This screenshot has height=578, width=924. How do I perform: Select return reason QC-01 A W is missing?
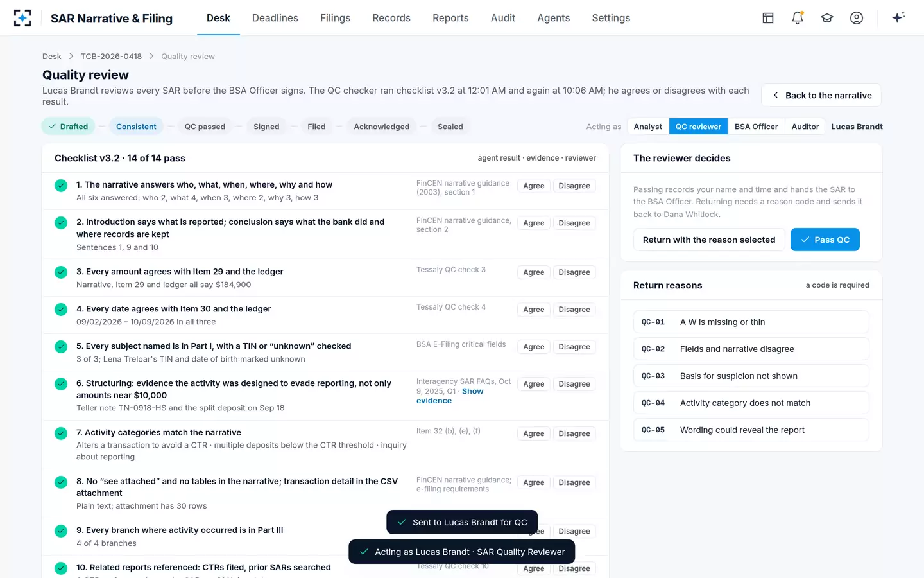(751, 322)
